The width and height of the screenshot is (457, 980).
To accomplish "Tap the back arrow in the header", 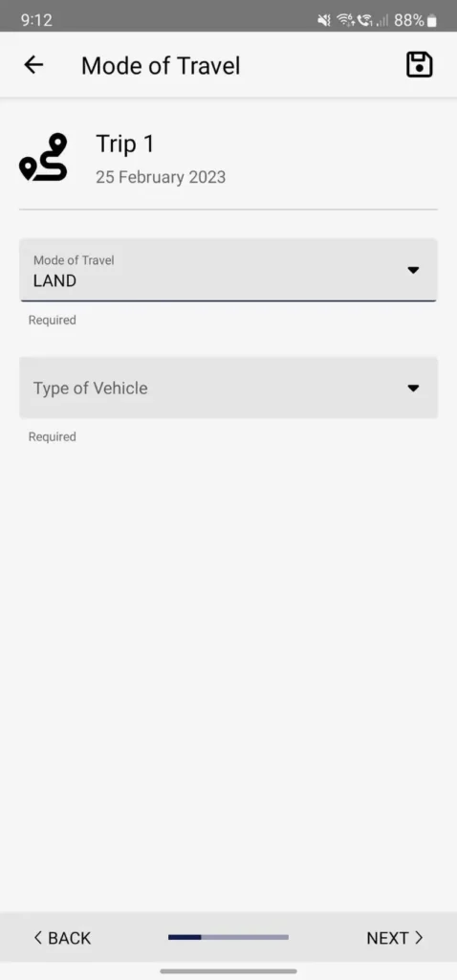I will click(33, 64).
